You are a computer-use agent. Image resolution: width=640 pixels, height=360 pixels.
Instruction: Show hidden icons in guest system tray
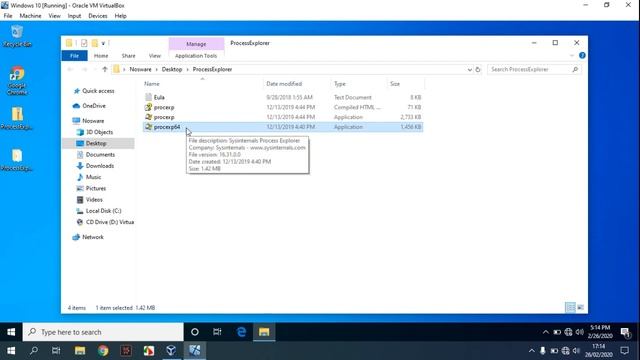545,332
